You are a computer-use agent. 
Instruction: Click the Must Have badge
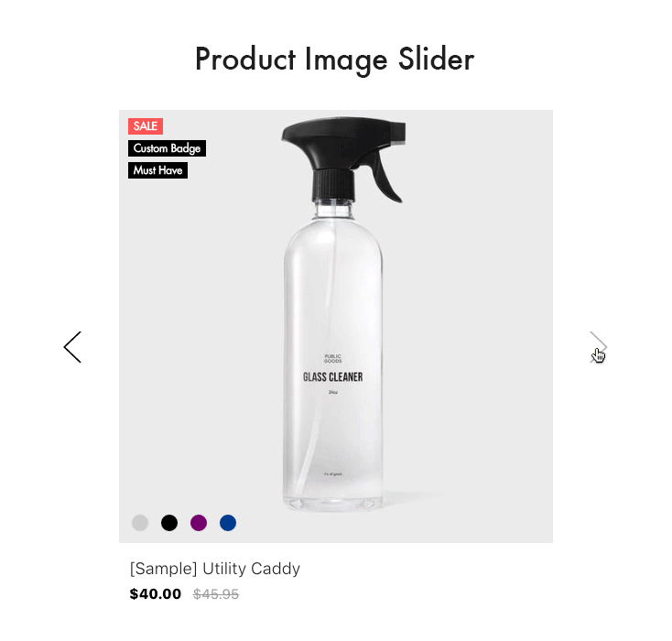click(x=157, y=170)
